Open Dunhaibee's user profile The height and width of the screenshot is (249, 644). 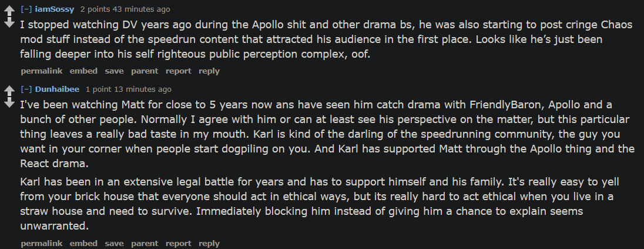pyautogui.click(x=58, y=89)
